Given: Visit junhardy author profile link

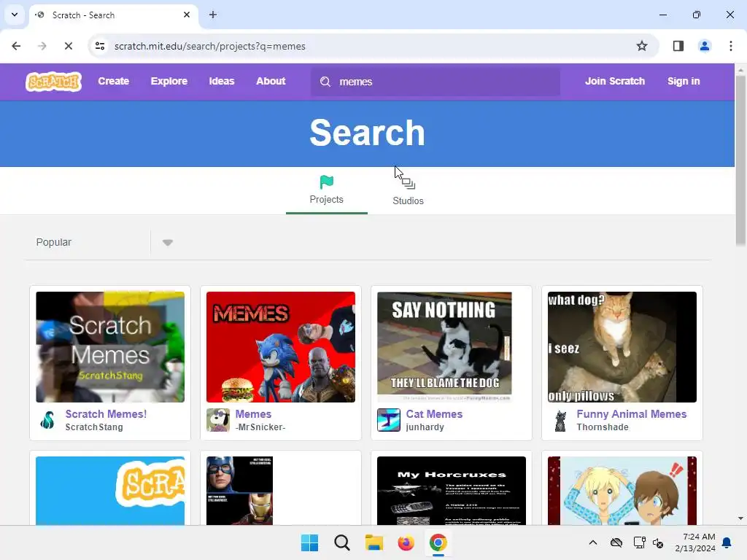Looking at the screenshot, I should [x=425, y=427].
